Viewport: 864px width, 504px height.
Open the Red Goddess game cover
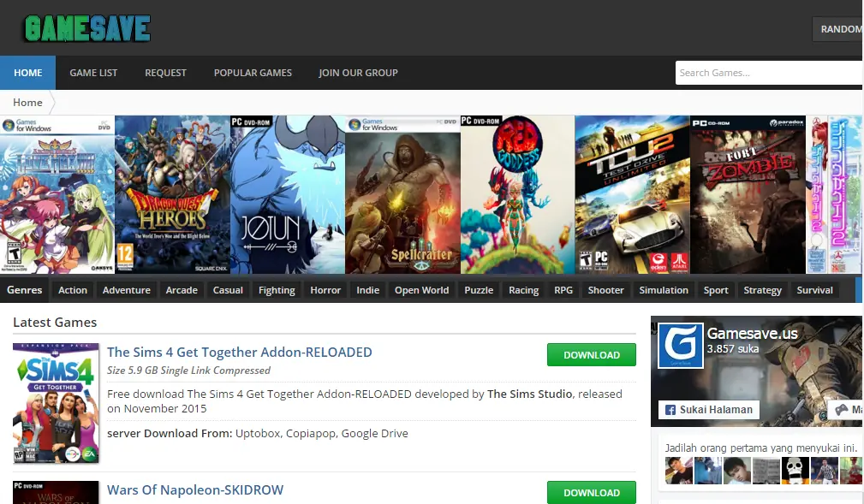tap(517, 194)
